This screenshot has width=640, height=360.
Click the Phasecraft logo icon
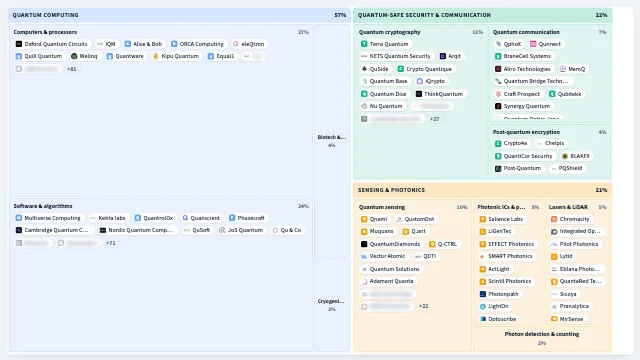232,218
